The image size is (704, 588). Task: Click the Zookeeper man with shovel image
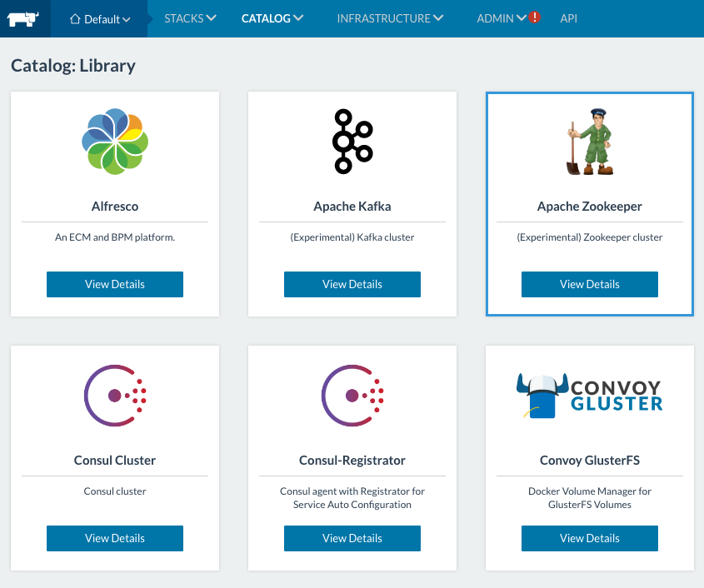(x=590, y=141)
